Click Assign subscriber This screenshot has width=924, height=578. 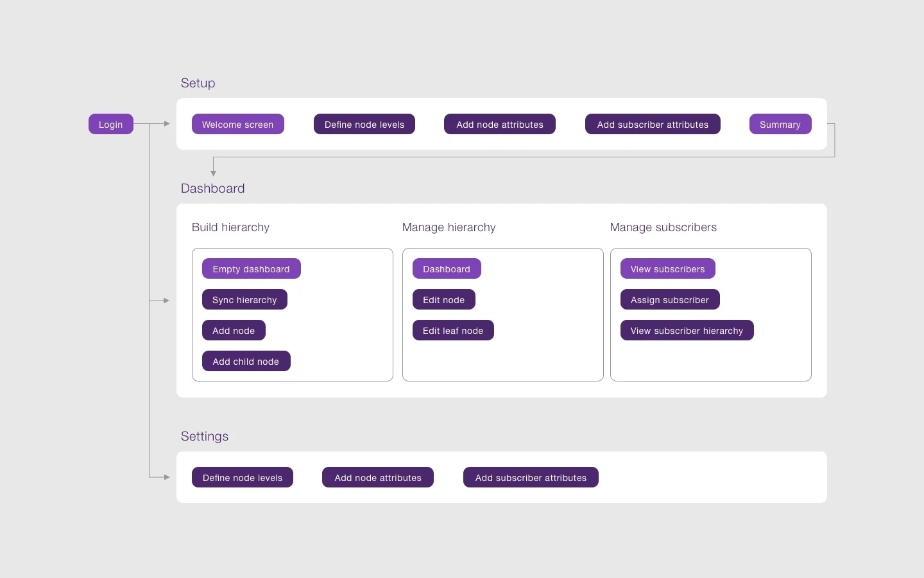(x=670, y=299)
